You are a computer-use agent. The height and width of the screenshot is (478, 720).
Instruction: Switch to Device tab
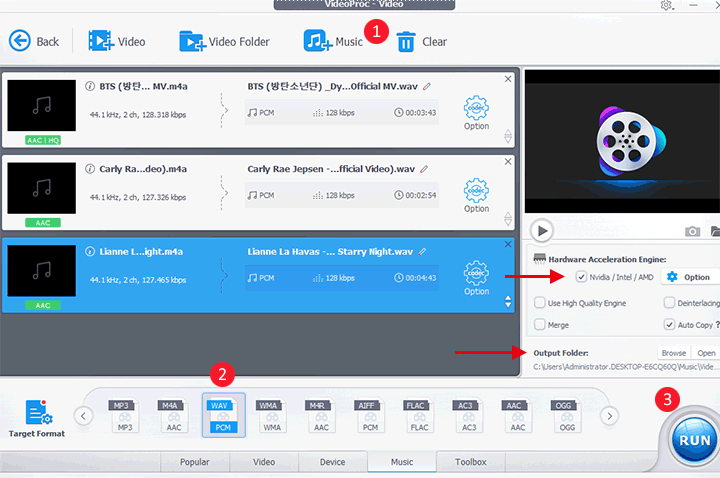point(332,461)
